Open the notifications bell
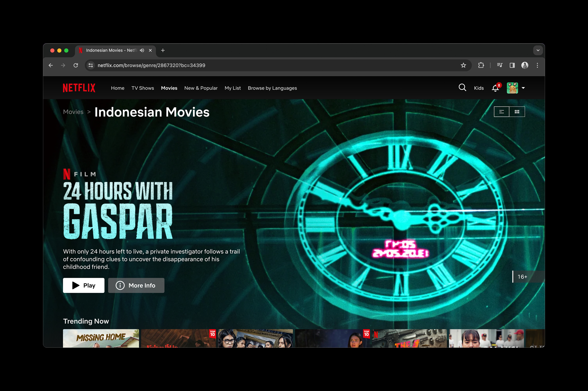This screenshot has width=588, height=391. 495,88
